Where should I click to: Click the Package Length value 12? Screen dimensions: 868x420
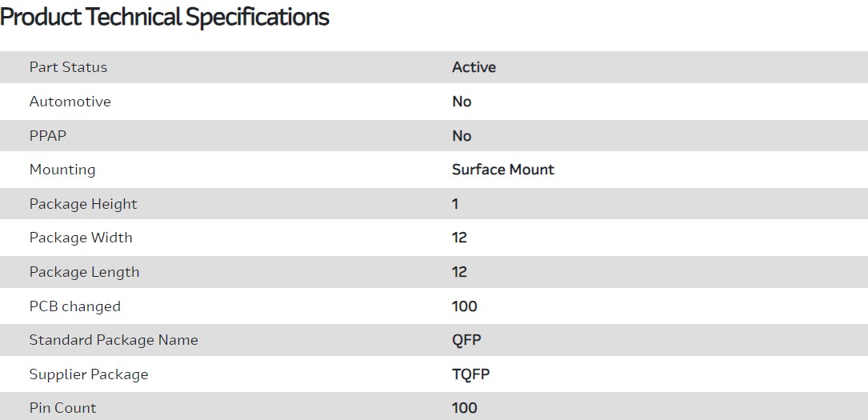coord(459,272)
